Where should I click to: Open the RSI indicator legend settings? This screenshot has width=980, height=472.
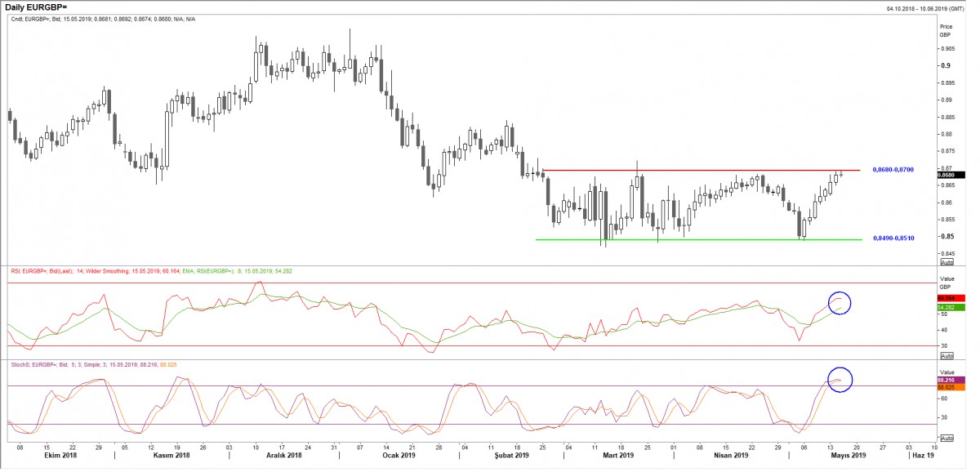click(122, 269)
